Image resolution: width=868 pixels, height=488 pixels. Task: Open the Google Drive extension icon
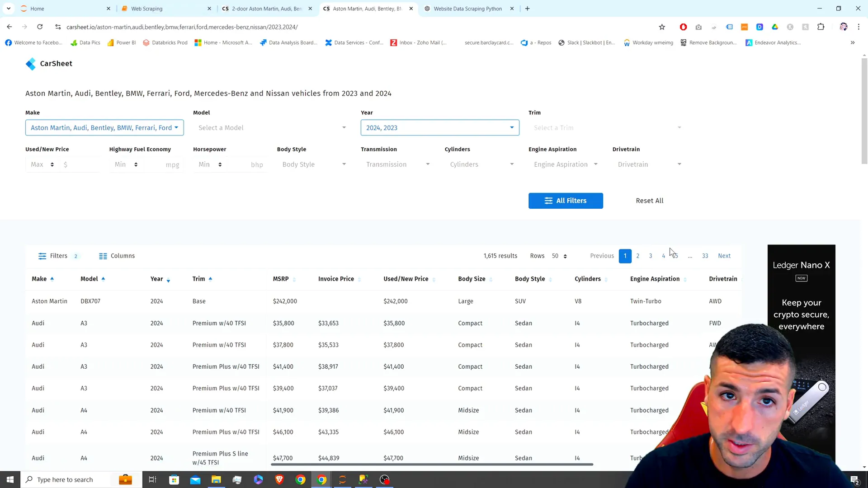tap(775, 27)
